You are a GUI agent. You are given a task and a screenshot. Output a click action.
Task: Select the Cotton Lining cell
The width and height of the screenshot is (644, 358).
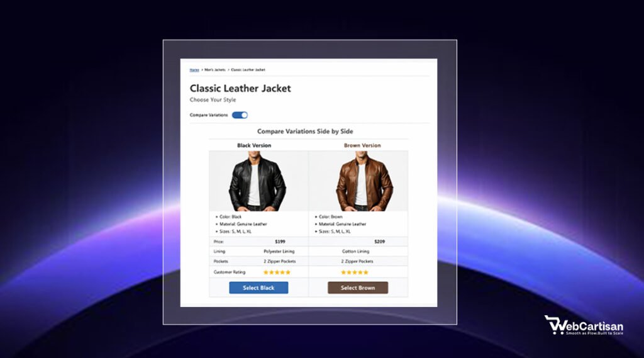point(356,251)
